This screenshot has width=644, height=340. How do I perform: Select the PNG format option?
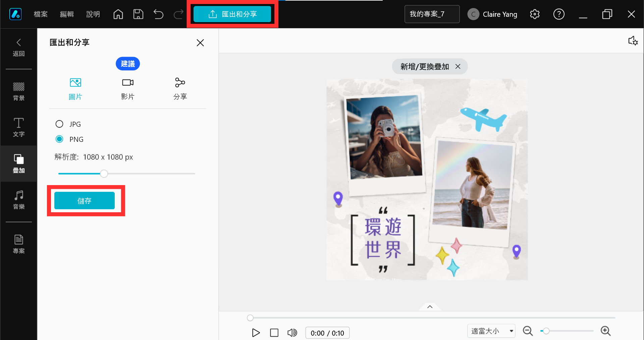tap(59, 139)
